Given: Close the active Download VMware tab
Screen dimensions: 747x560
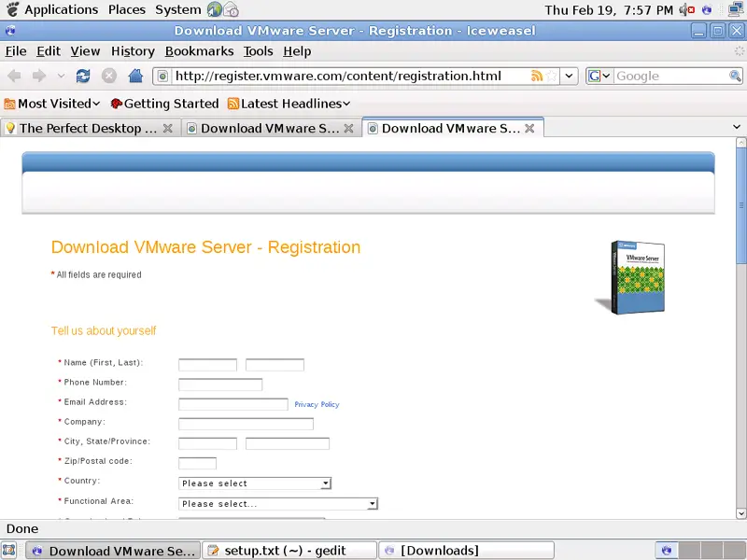Looking at the screenshot, I should tap(529, 128).
